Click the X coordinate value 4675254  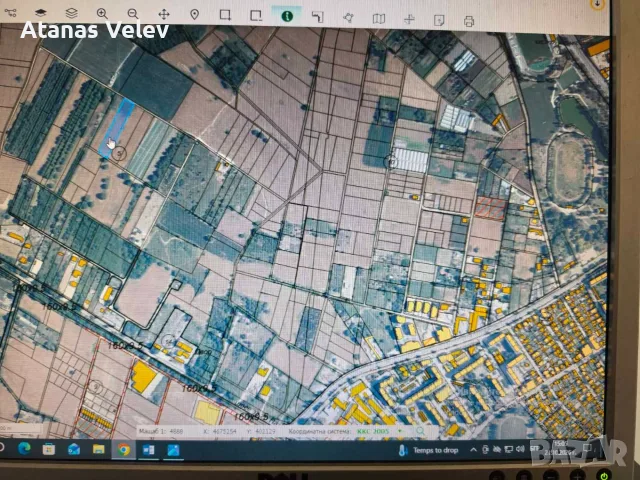pyautogui.click(x=222, y=431)
